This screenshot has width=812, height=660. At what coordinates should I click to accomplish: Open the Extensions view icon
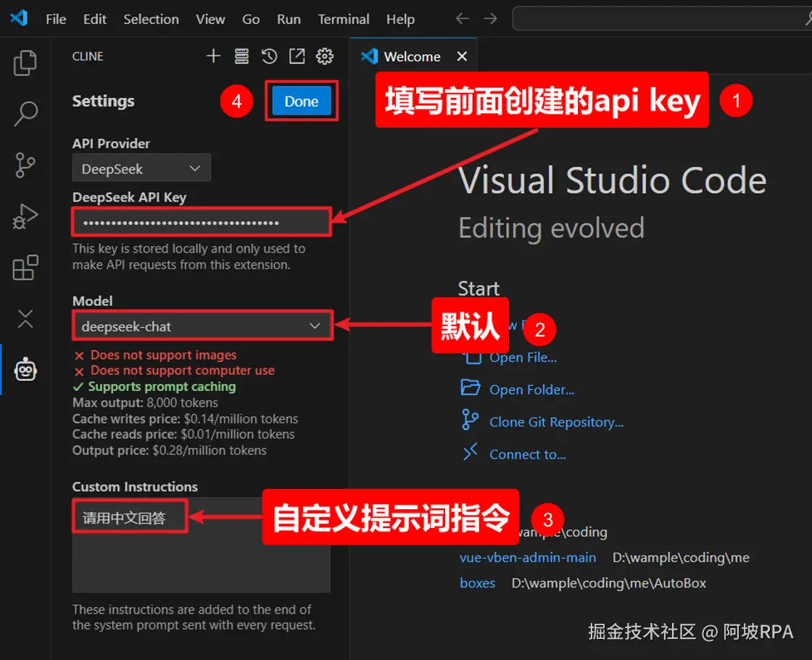click(25, 268)
